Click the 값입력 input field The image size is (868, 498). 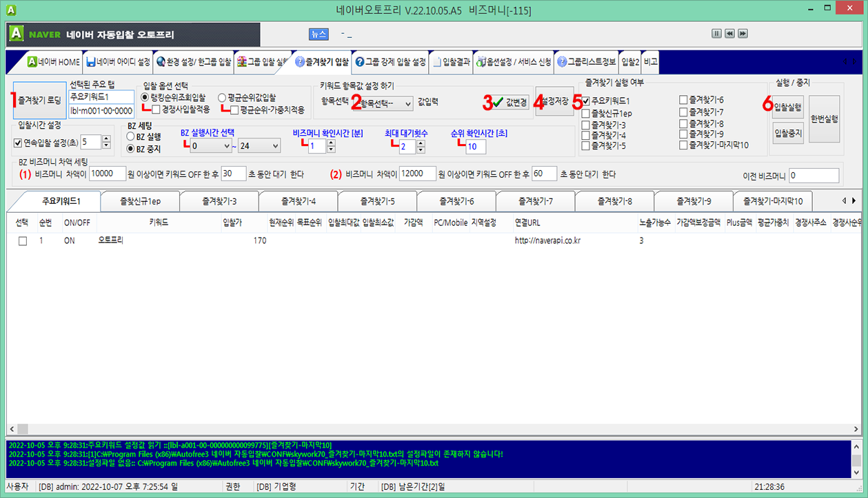tap(458, 103)
